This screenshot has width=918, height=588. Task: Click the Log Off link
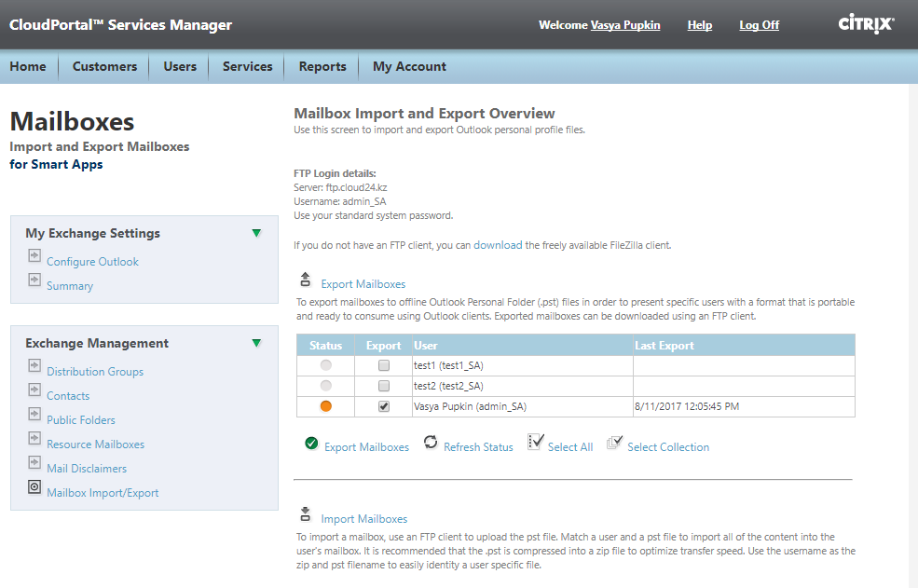pos(759,25)
